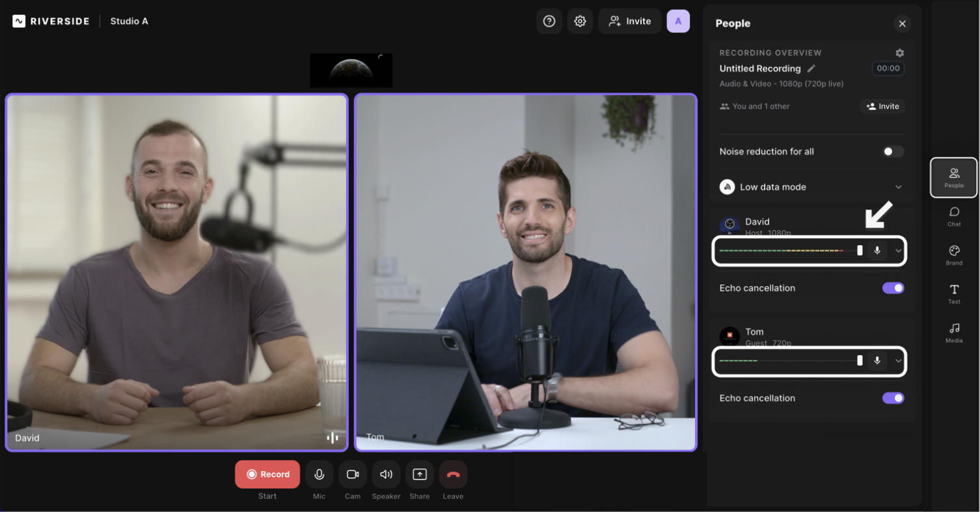Screen dimensions: 980x512
Task: Enable Noise reduction for all toggle
Action: tap(893, 152)
